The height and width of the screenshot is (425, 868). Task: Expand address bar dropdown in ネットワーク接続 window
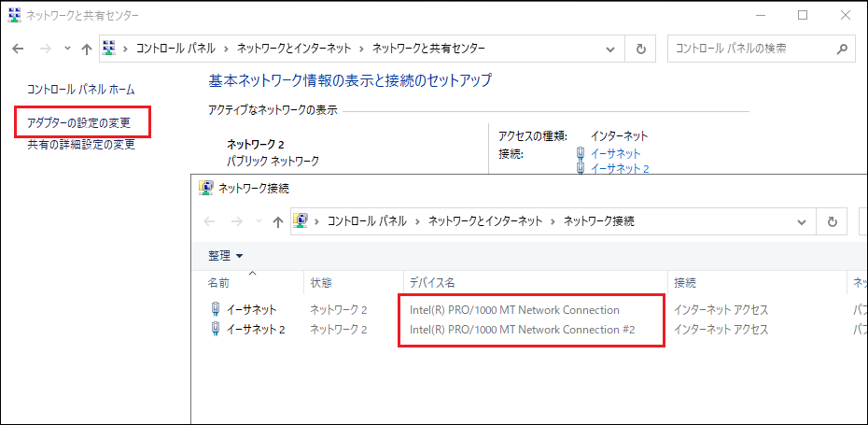tap(801, 221)
